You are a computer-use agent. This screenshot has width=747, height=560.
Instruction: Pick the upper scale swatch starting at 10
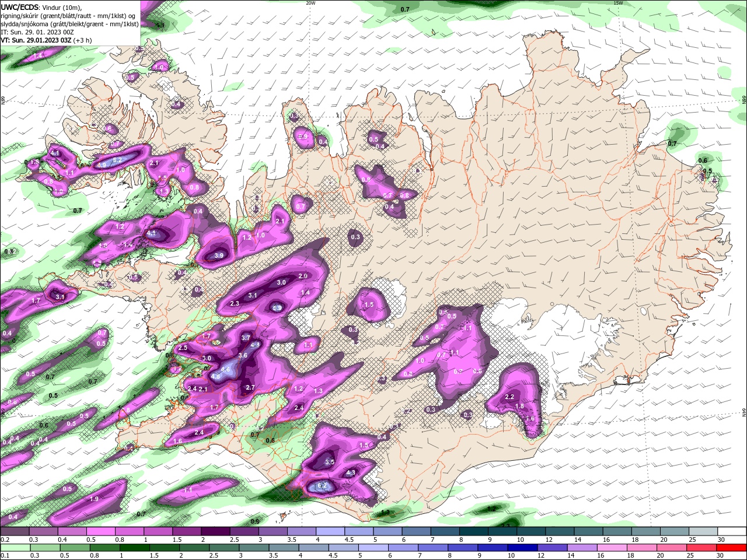pyautogui.click(x=530, y=531)
